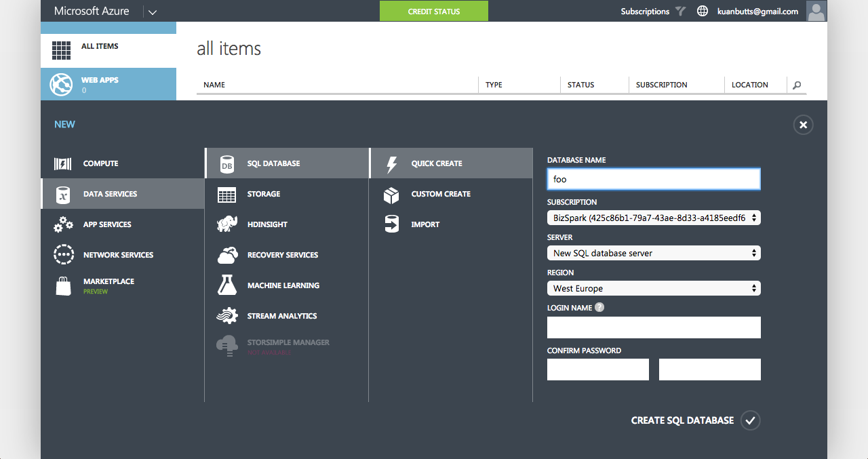Open the kuanbutts@gmail.com account menu
The width and height of the screenshot is (868, 459).
757,12
